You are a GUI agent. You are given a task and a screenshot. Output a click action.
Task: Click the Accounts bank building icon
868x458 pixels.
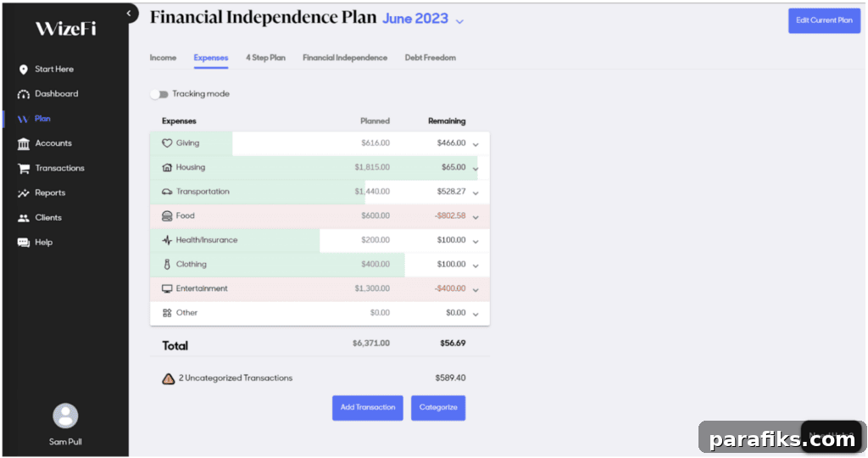23,144
